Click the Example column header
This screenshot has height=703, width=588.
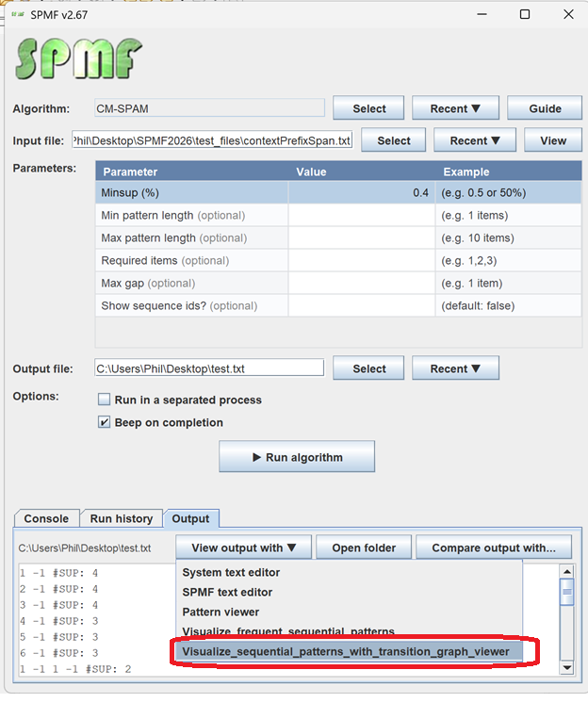[509, 172]
